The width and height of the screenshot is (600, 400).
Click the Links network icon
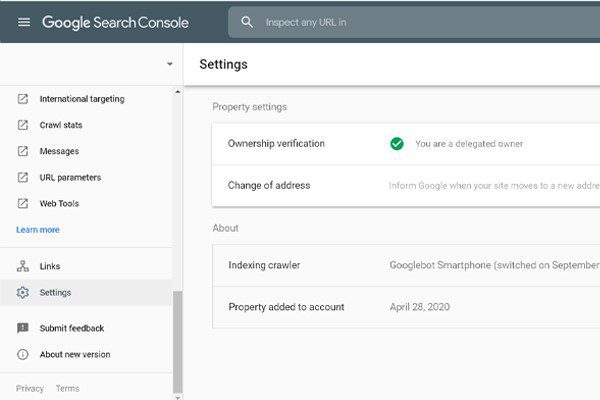click(x=23, y=266)
